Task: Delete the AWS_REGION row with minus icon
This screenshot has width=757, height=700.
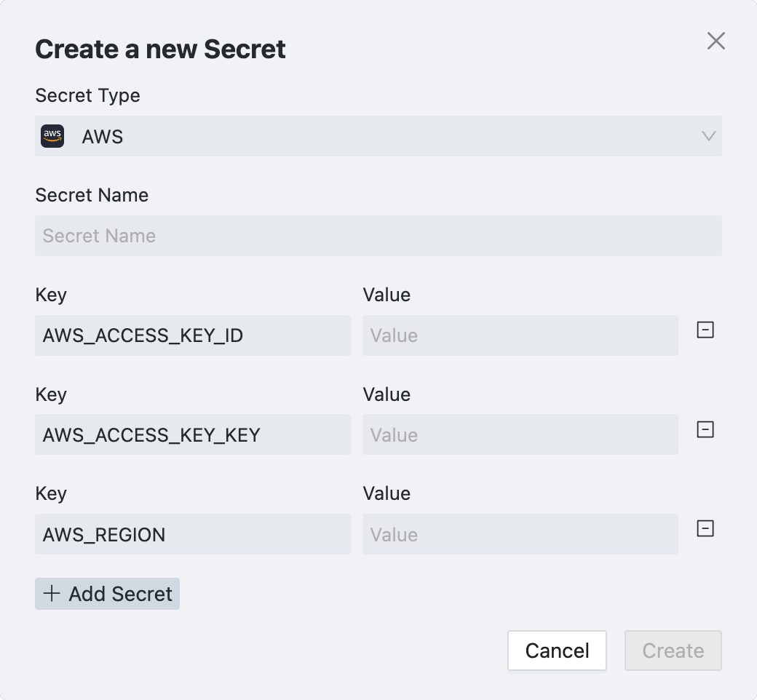Action: pos(705,529)
